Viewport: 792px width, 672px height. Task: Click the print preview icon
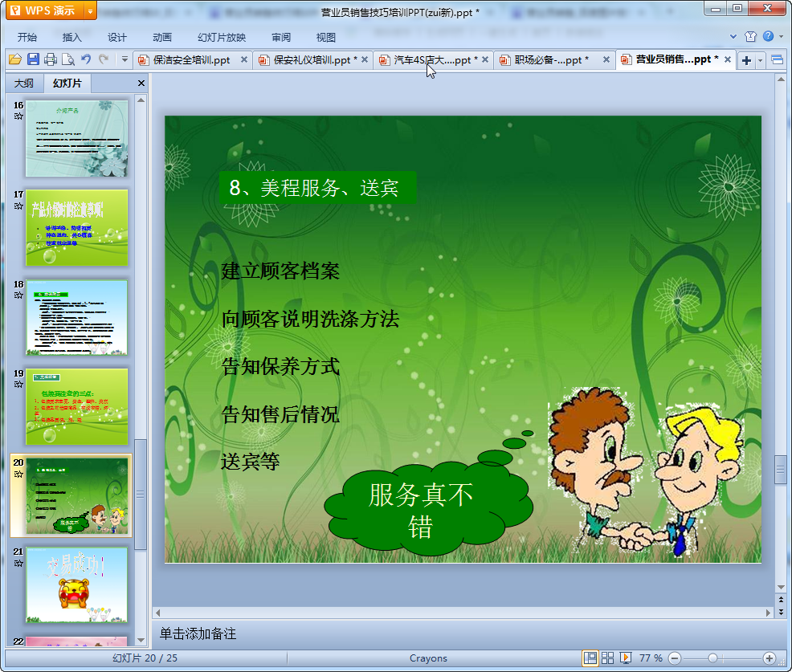coord(68,59)
